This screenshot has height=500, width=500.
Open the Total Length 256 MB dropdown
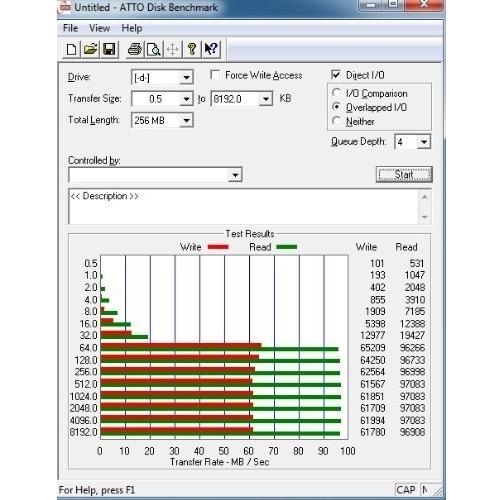[186, 121]
